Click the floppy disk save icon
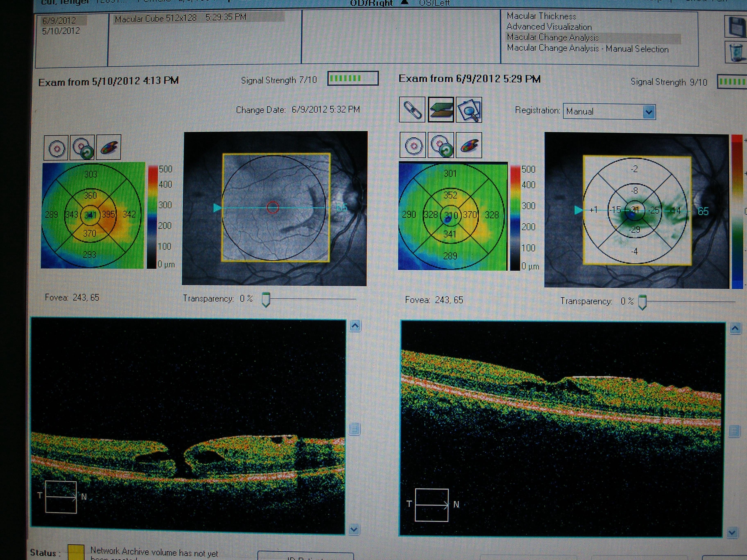Viewport: 747px width, 560px height. [x=737, y=26]
